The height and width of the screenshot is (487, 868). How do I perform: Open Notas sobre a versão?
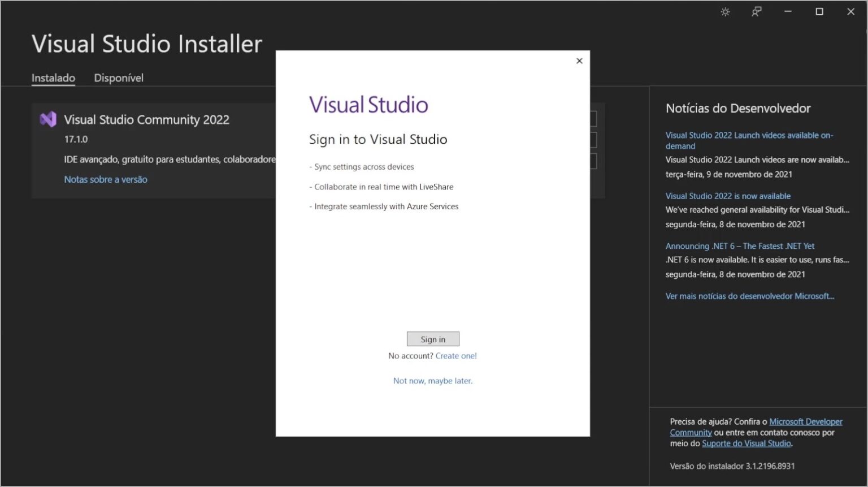[x=105, y=179]
